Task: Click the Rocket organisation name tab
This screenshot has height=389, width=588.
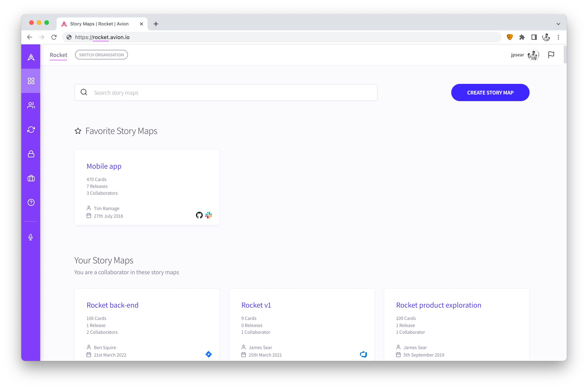Action: (58, 55)
